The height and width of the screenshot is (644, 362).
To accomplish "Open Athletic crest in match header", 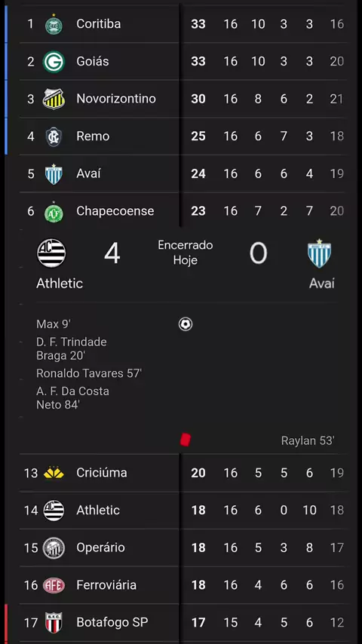I will click(x=51, y=253).
